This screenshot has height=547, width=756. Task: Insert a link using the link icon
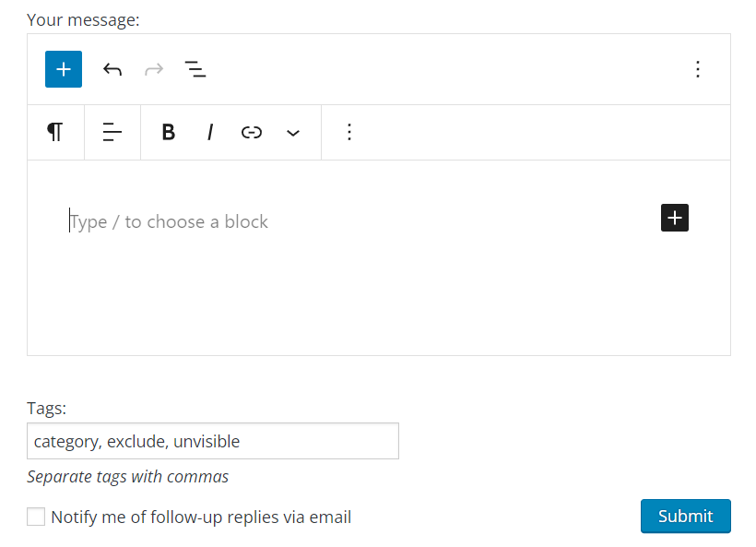tap(251, 132)
